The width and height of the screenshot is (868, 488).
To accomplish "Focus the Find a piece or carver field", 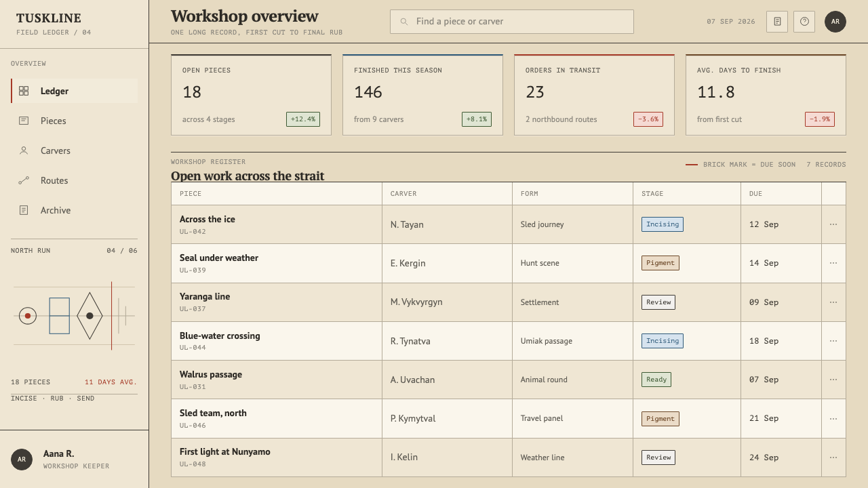I will tap(512, 22).
